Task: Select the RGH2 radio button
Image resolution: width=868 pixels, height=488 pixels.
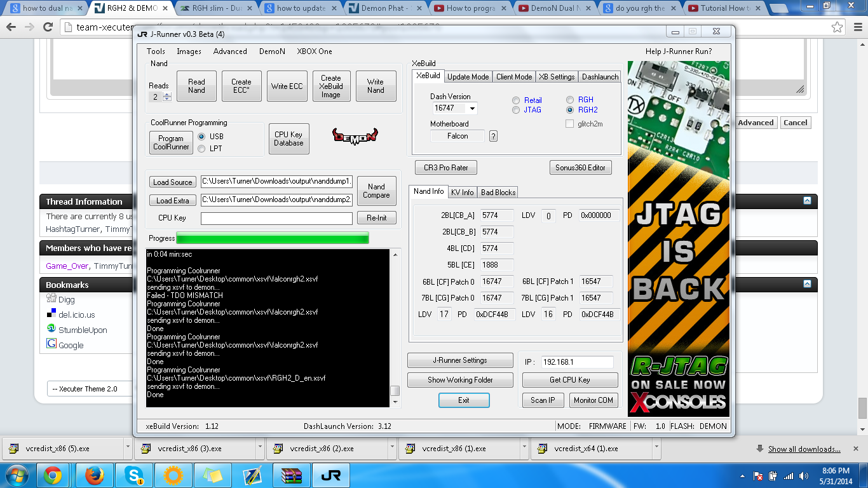Action: coord(570,110)
